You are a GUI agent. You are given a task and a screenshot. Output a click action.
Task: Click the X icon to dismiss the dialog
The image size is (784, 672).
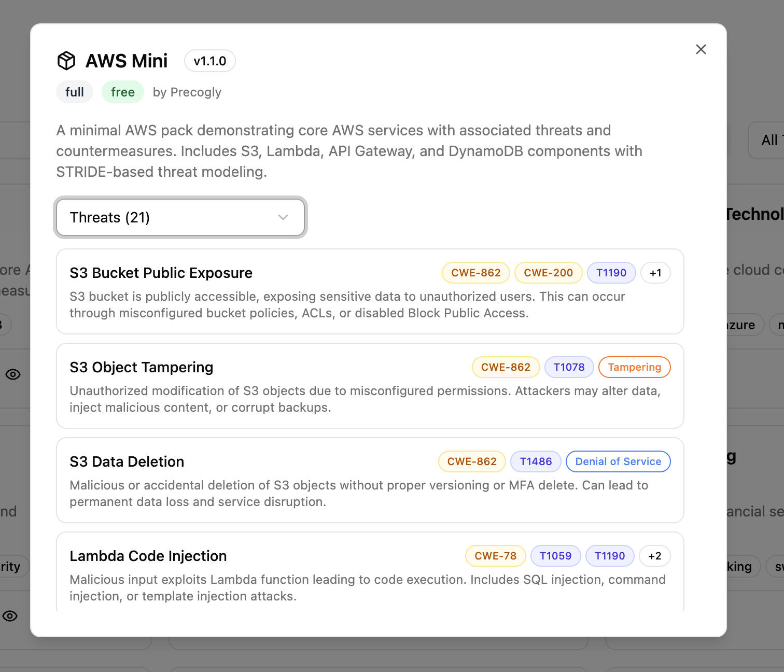point(701,49)
